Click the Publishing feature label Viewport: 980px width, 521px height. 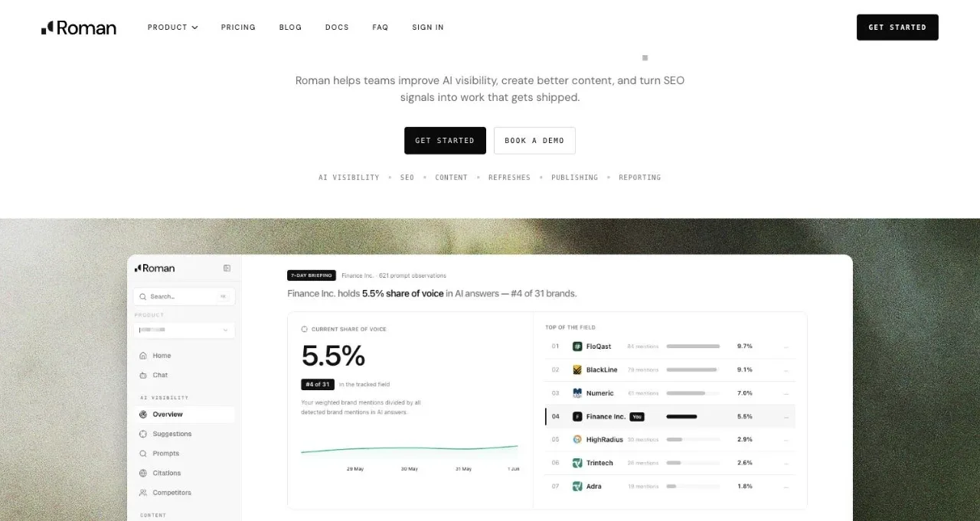pos(575,177)
